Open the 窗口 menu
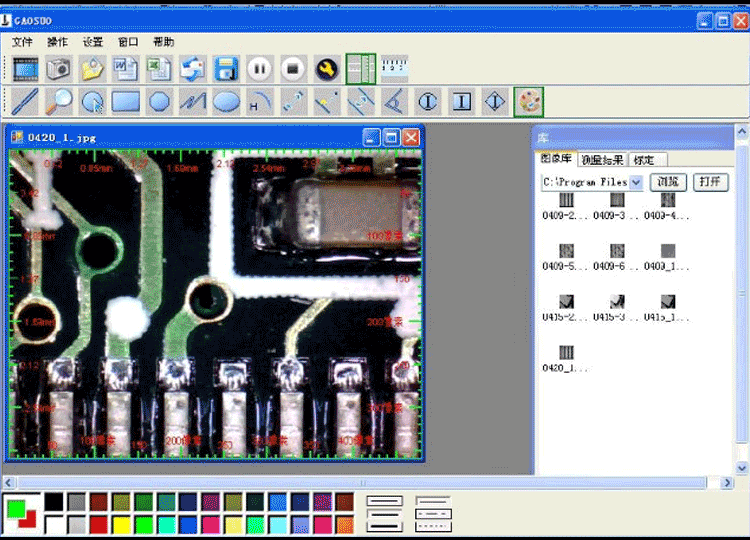 tap(128, 42)
